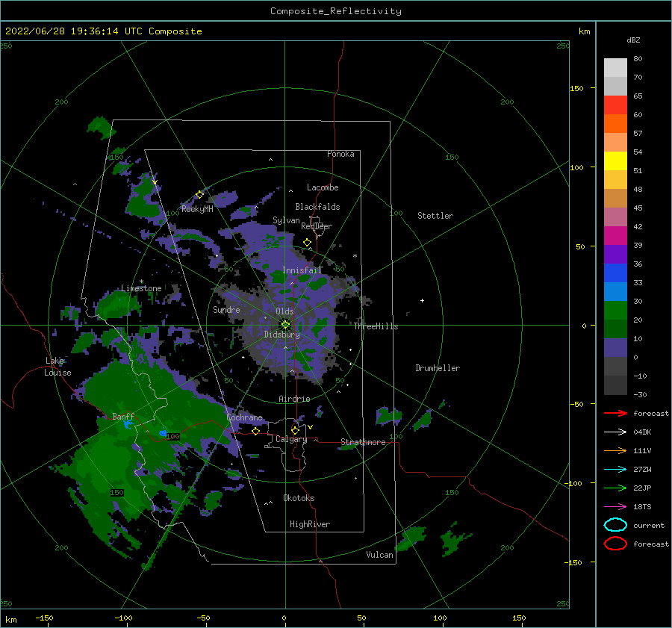Click the Lake Louise label
The width and height of the screenshot is (672, 628).
click(x=57, y=367)
